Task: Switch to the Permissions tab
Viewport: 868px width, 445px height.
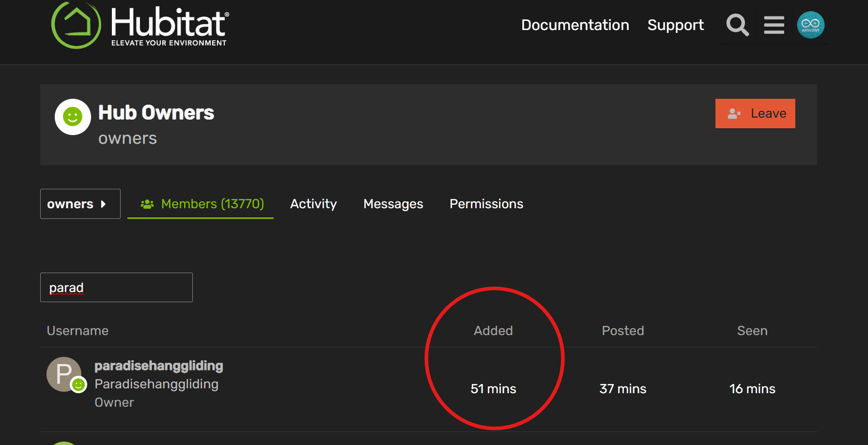Action: 486,204
